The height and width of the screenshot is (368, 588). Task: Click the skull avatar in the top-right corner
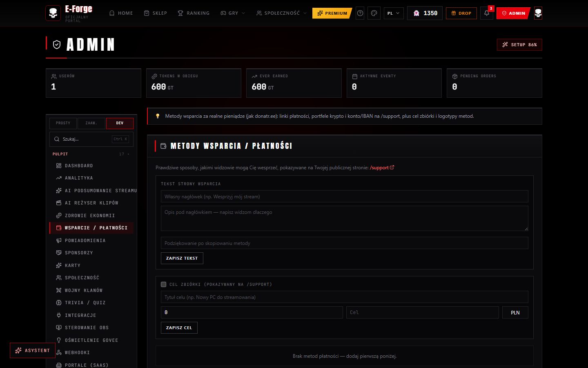pyautogui.click(x=538, y=13)
